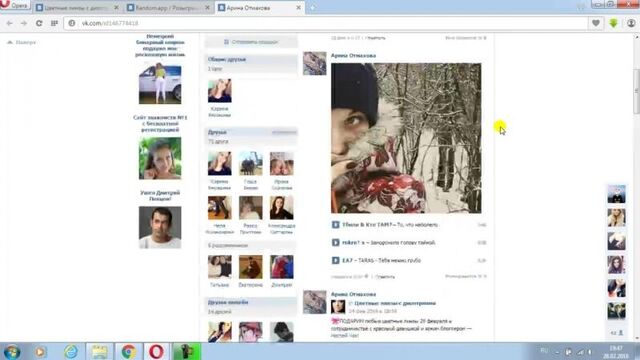Click the reply link under audio post
The image size is (640, 360).
385,277
